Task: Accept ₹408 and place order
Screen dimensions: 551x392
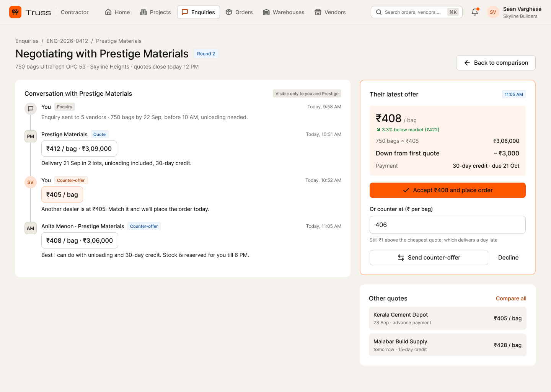Action: click(448, 190)
